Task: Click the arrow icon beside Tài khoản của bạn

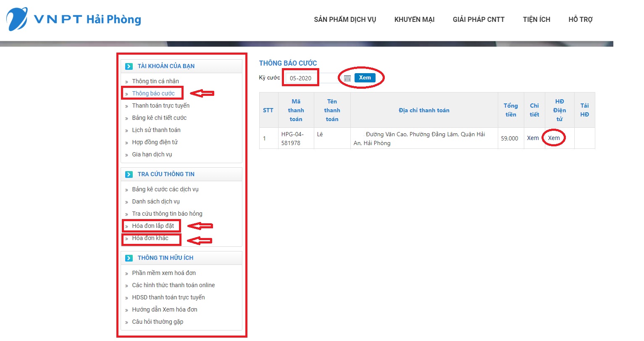Action: click(x=129, y=66)
